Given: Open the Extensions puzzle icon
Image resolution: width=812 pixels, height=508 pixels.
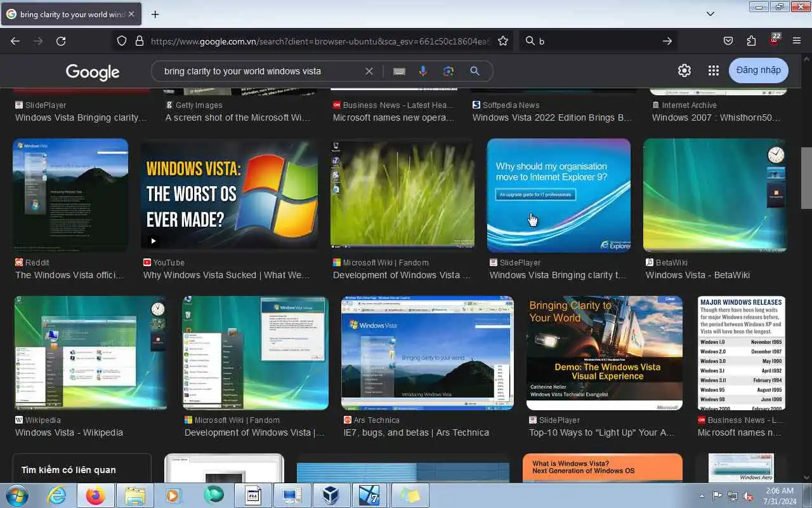Looking at the screenshot, I should pyautogui.click(x=751, y=41).
